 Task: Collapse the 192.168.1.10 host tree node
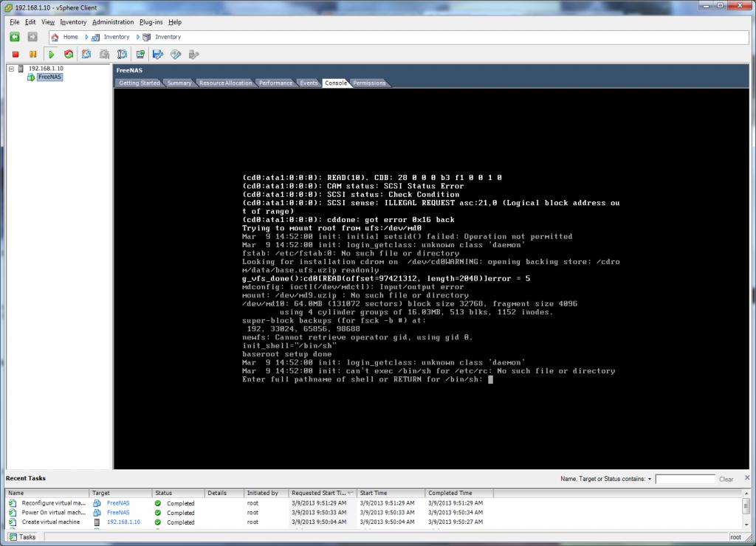(x=11, y=69)
